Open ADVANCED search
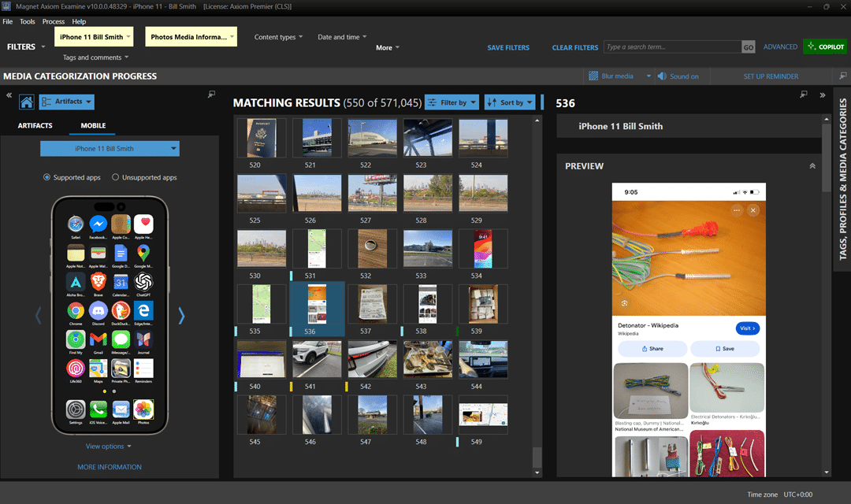The height and width of the screenshot is (504, 851). pos(780,47)
